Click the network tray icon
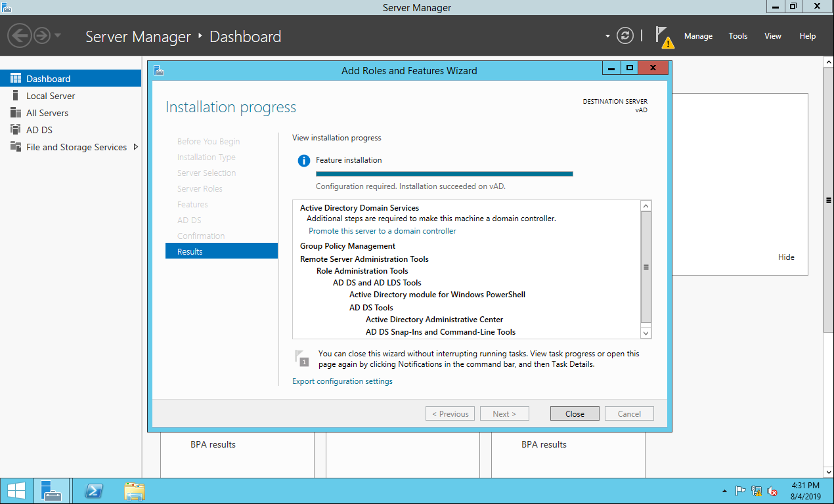The width and height of the screenshot is (834, 504). click(x=757, y=491)
